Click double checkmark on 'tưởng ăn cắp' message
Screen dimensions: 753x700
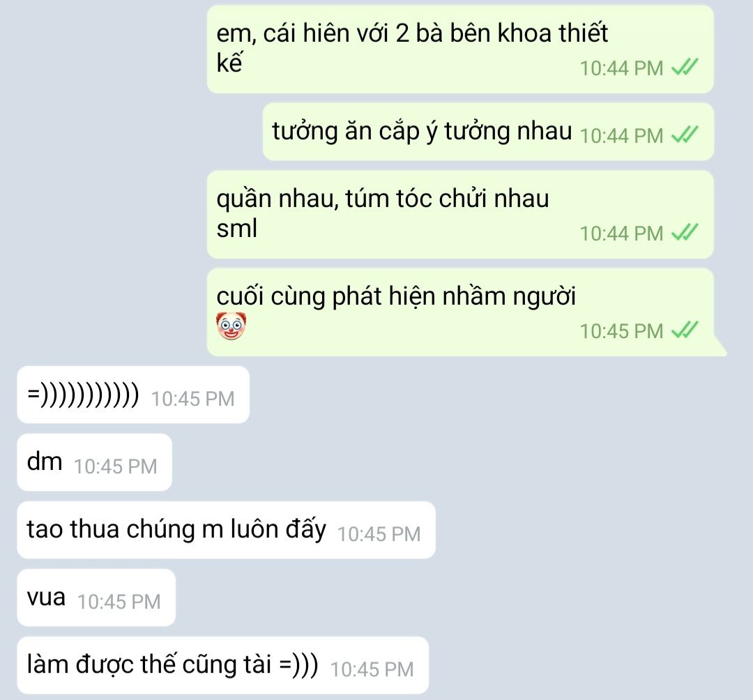coord(685,135)
